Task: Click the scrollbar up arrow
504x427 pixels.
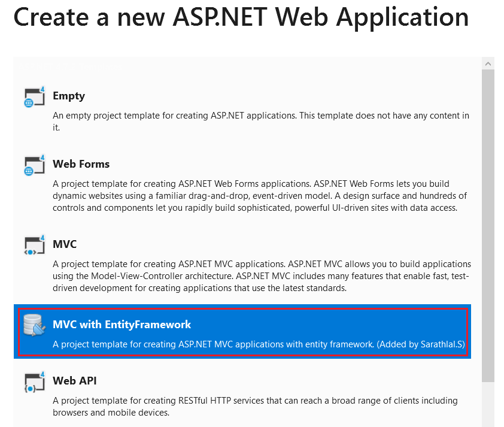Action: (488, 63)
